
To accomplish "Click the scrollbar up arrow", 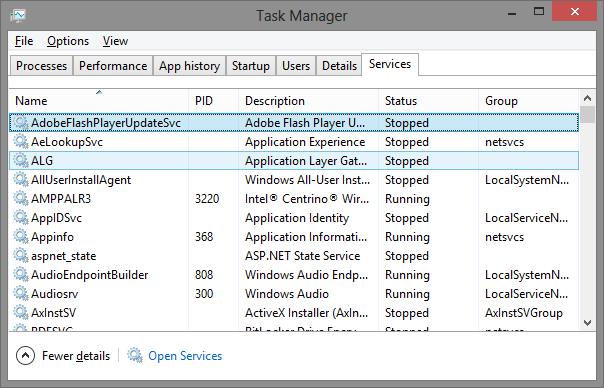I will (587, 98).
